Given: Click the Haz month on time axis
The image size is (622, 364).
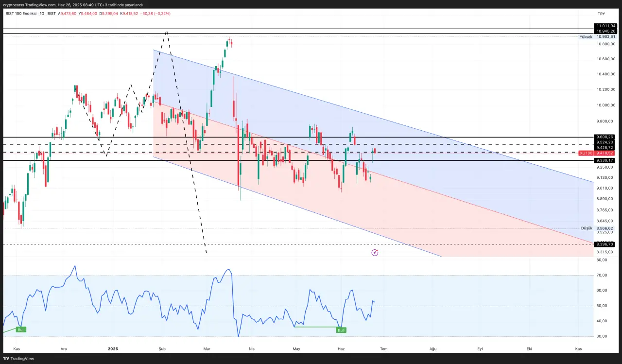Looking at the screenshot, I should pos(341,348).
